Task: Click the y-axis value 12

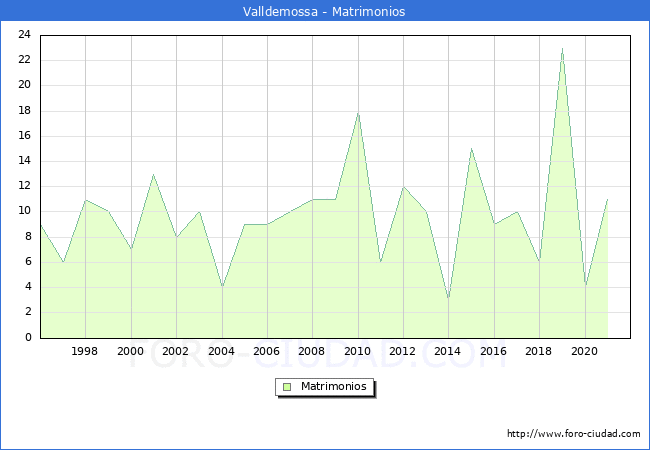Action: [24, 186]
